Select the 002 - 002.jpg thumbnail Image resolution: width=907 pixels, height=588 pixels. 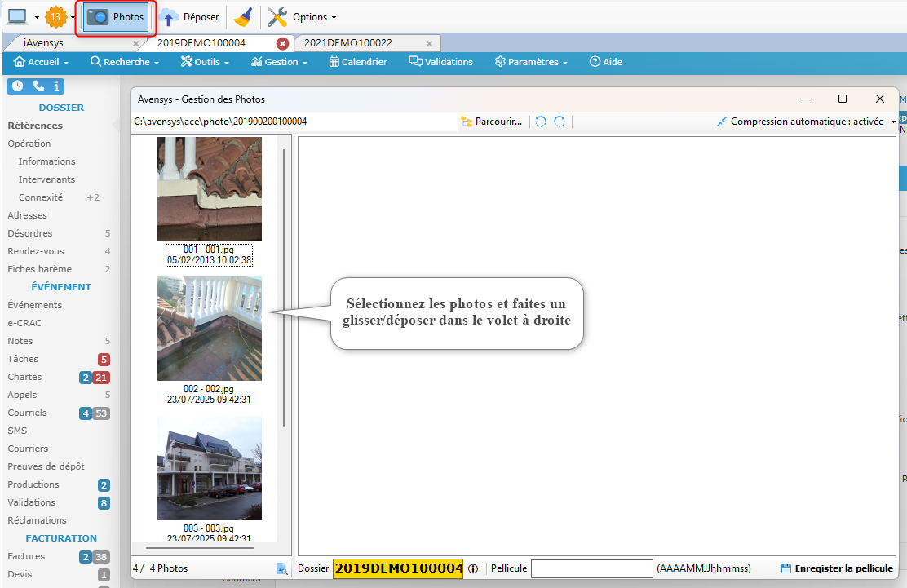click(x=210, y=329)
